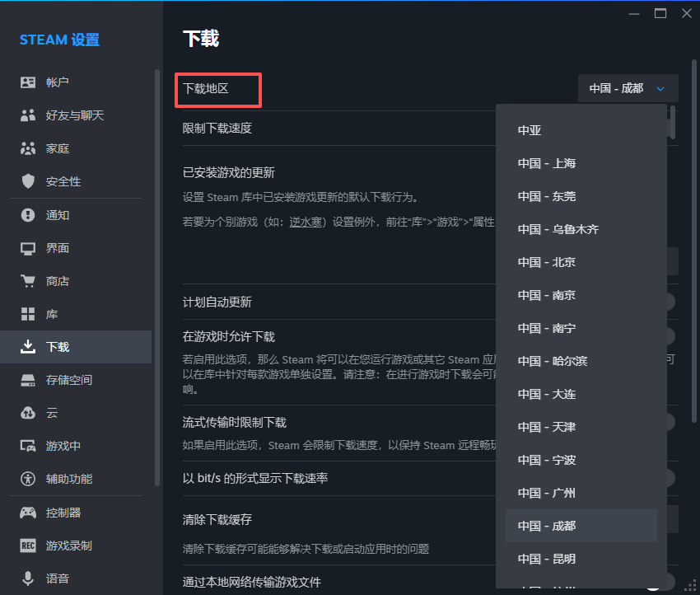Select 中国 - 广州 region option
The width and height of the screenshot is (700, 595).
click(547, 493)
